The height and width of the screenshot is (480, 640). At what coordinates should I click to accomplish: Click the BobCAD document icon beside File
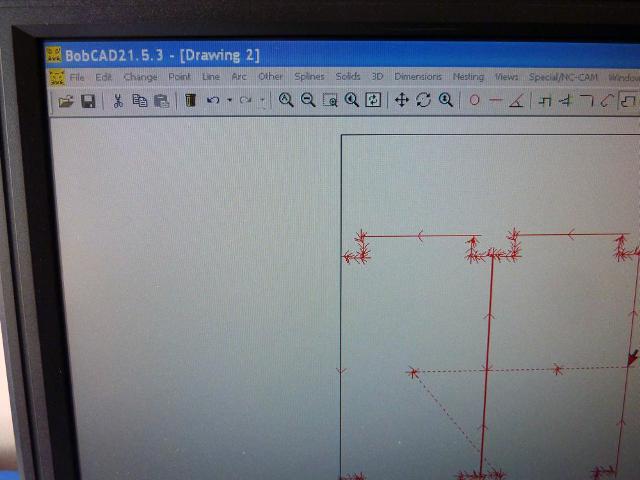[57, 78]
